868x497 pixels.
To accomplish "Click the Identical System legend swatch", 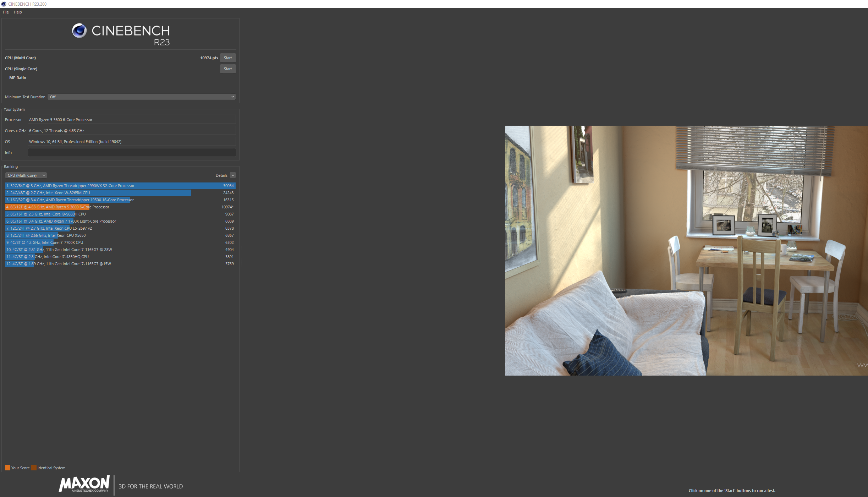I will coord(34,468).
